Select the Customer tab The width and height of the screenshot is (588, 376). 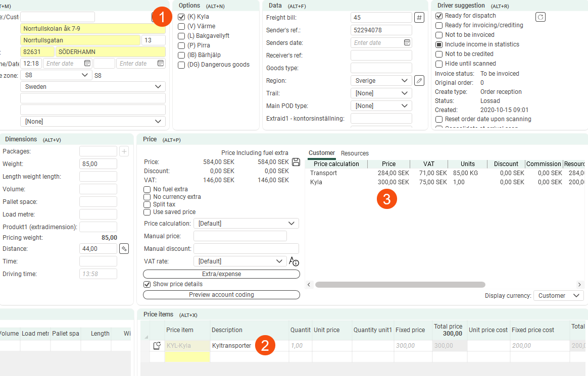tap(322, 153)
